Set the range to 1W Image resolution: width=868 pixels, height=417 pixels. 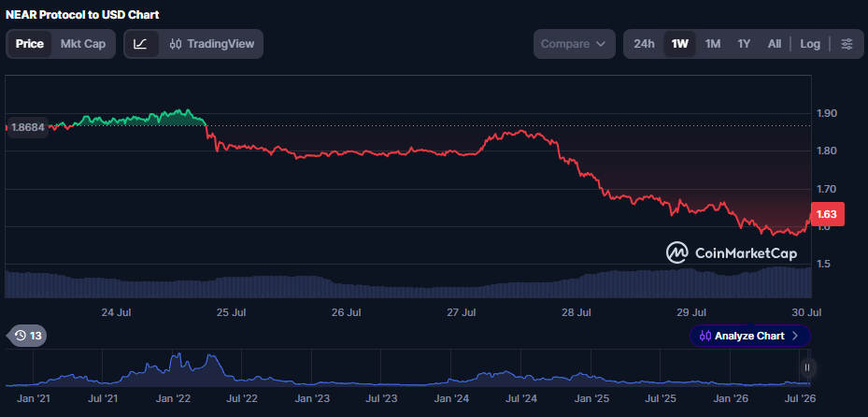click(680, 44)
